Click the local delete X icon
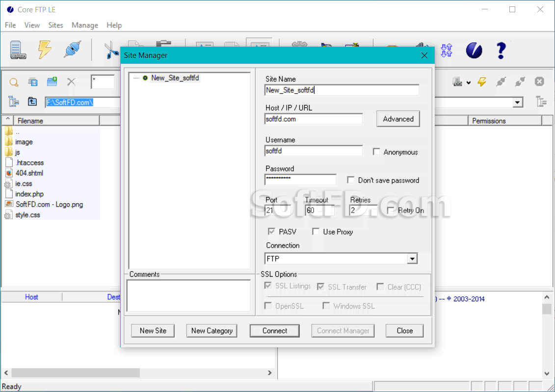Screen dimensions: 555x392 (x=71, y=82)
